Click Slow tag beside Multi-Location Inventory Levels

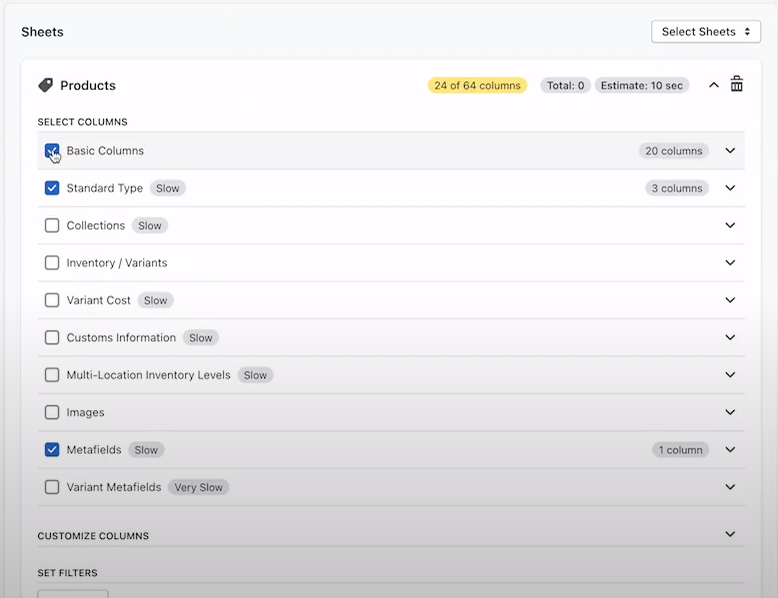(255, 375)
